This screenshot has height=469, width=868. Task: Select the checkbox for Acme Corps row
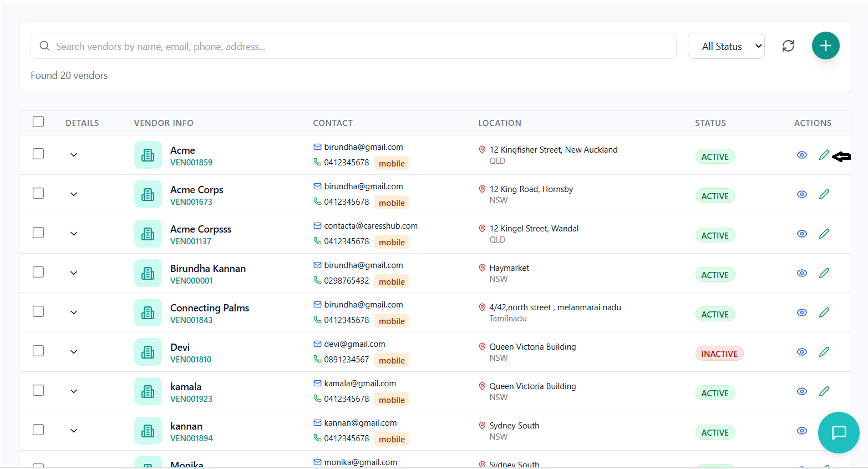click(x=38, y=193)
